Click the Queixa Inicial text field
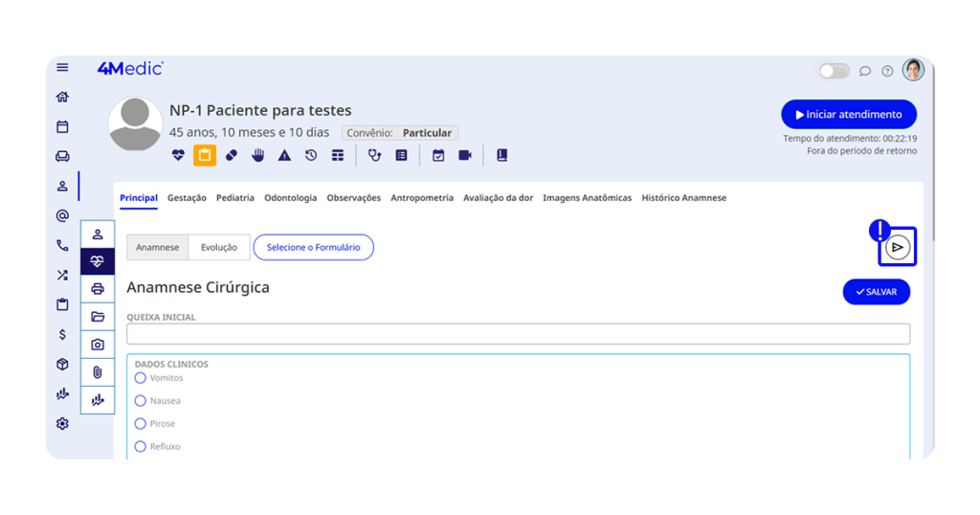The height and width of the screenshot is (515, 980). 518,334
